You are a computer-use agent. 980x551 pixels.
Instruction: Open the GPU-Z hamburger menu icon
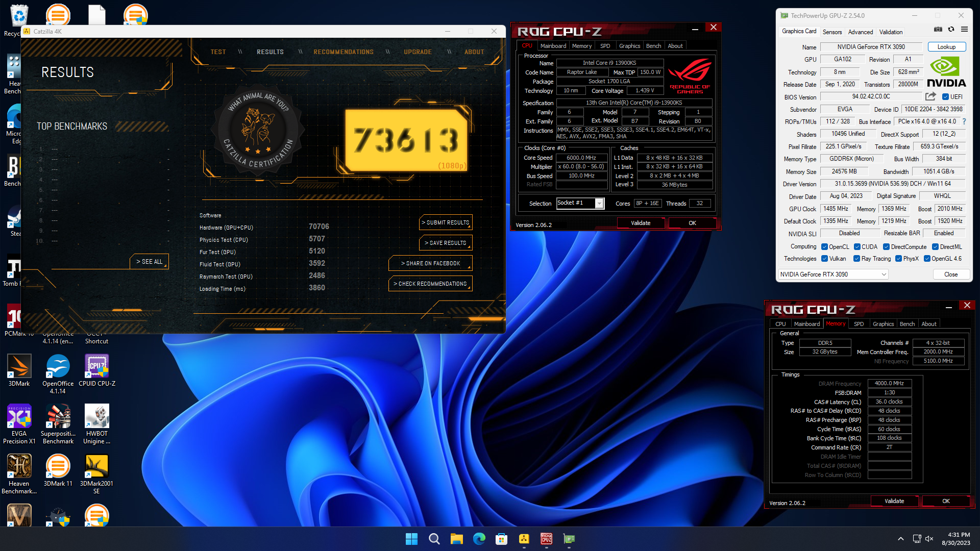[964, 30]
